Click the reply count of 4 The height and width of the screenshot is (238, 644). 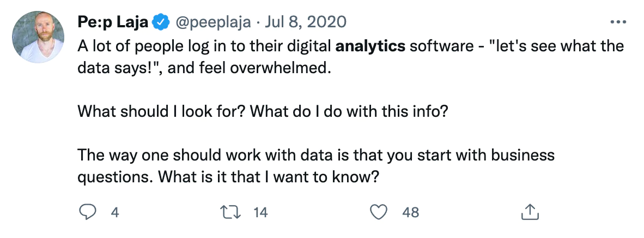(x=114, y=212)
